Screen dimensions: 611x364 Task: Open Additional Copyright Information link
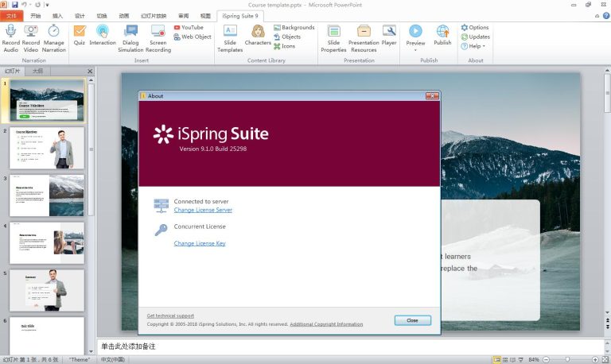tap(326, 324)
